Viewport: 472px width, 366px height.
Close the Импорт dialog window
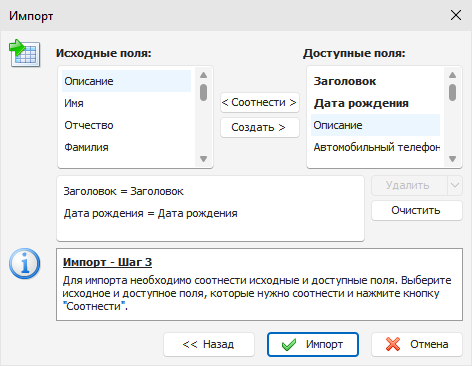point(456,15)
